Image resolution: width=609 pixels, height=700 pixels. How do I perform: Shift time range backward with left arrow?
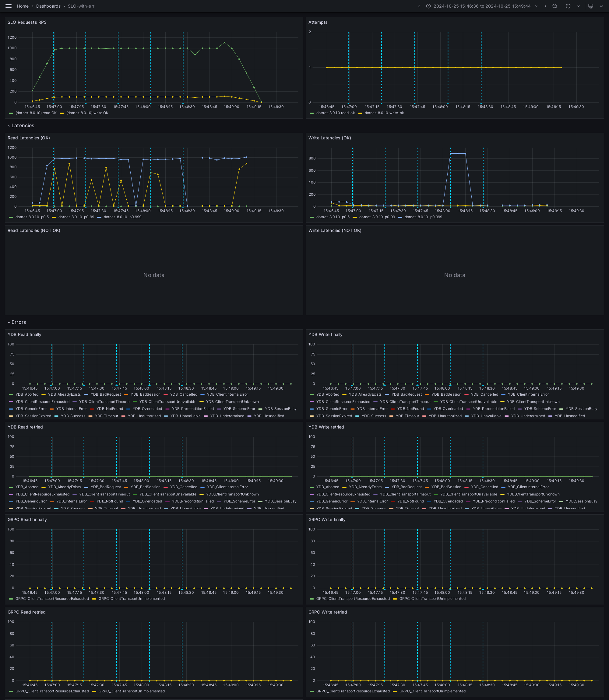coord(419,6)
